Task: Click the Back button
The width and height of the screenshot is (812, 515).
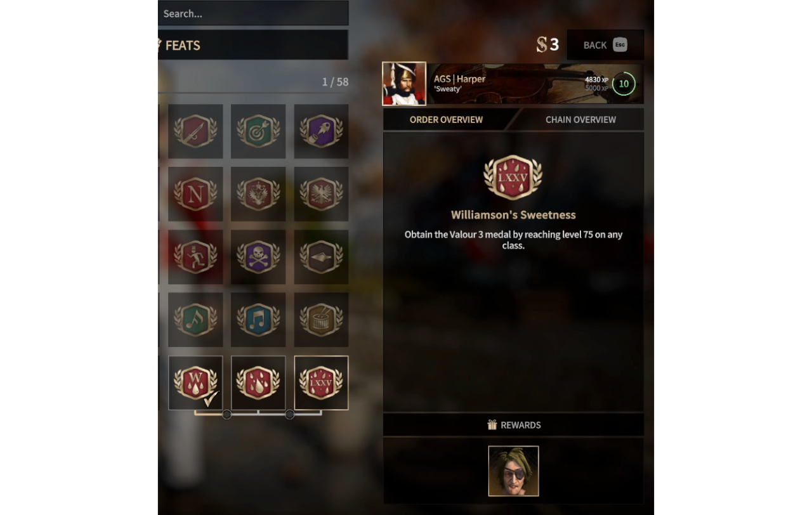Action: coord(605,45)
